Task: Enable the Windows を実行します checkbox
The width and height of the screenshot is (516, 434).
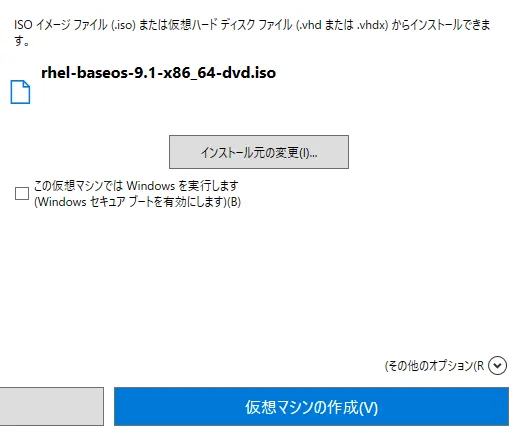Action: point(22,193)
